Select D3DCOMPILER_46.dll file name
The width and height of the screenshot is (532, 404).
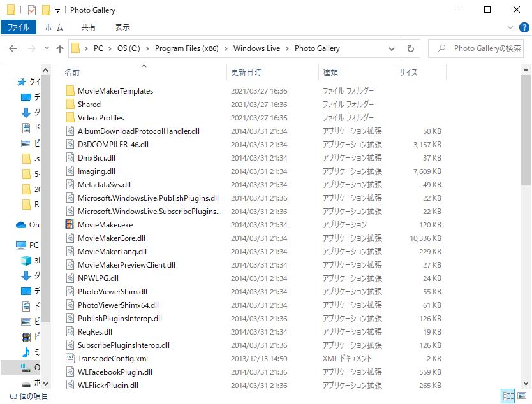[x=113, y=145]
